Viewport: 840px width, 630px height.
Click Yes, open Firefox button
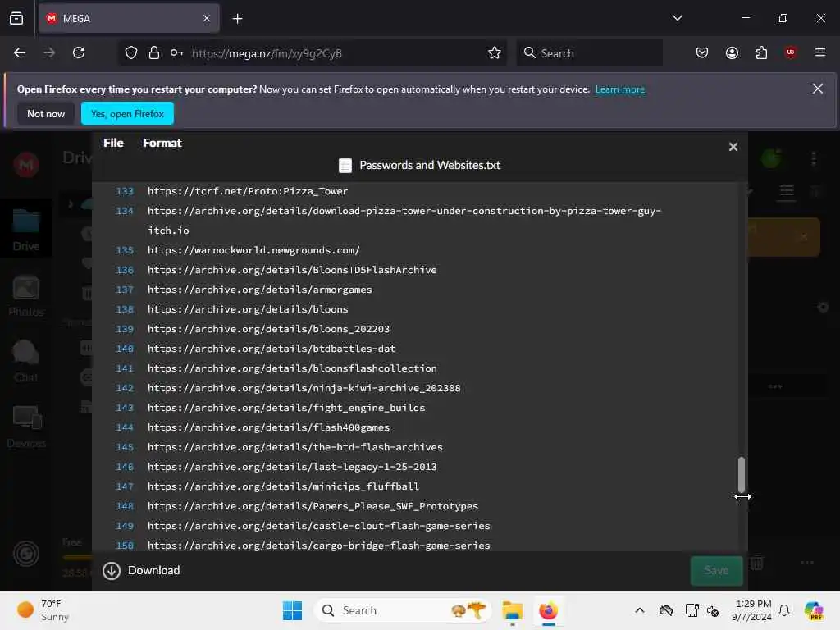(x=127, y=113)
